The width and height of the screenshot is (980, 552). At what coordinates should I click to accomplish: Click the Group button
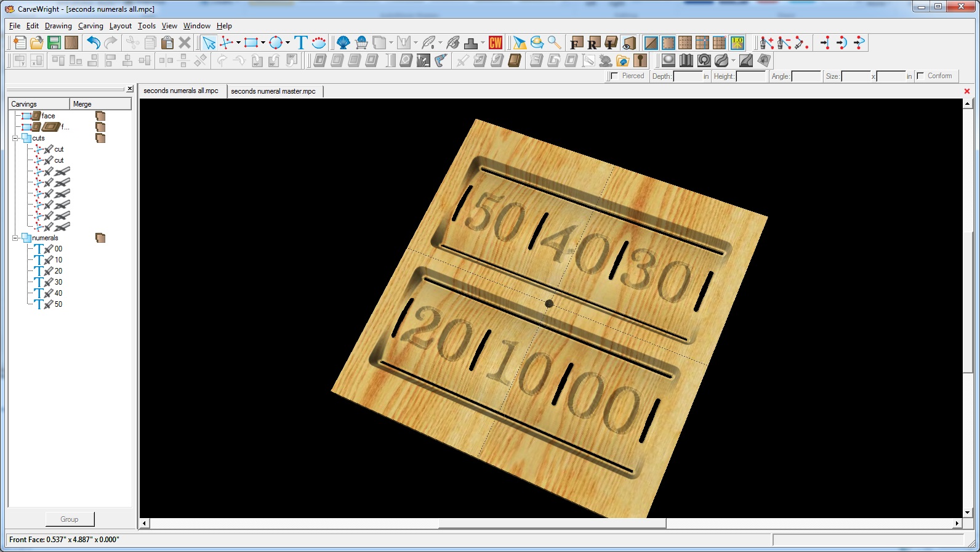[70, 519]
